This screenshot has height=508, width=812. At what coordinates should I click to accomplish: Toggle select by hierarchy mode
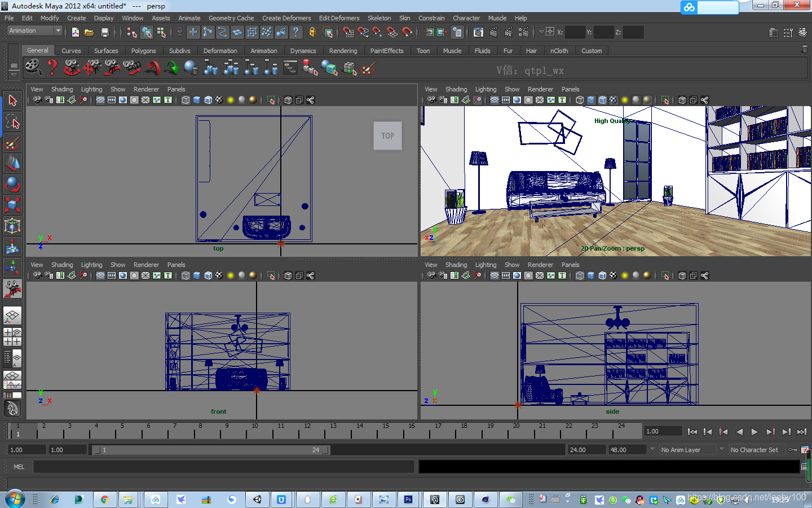pos(132,32)
